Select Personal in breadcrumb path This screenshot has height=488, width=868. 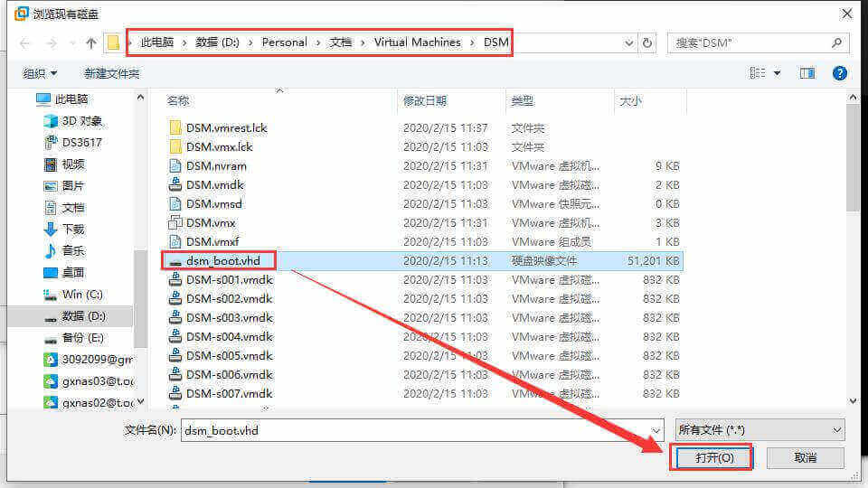(284, 42)
